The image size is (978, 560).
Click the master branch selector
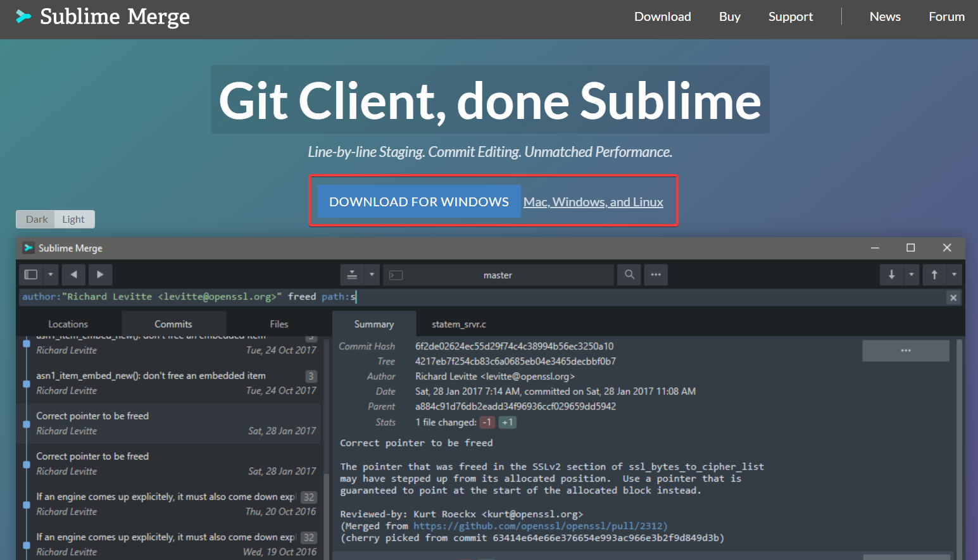pyautogui.click(x=498, y=275)
